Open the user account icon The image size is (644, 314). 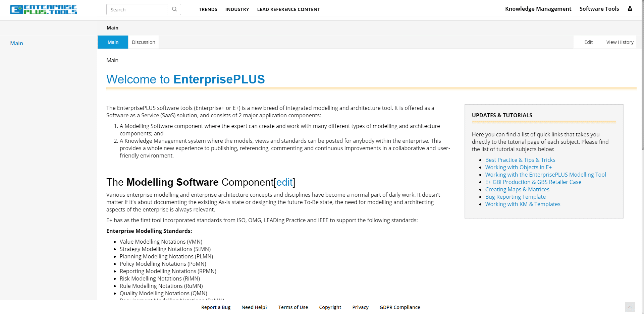click(x=630, y=9)
